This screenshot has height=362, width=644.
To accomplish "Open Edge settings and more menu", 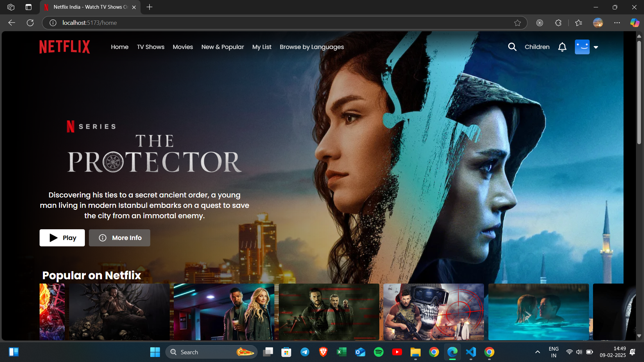I will coord(617,23).
